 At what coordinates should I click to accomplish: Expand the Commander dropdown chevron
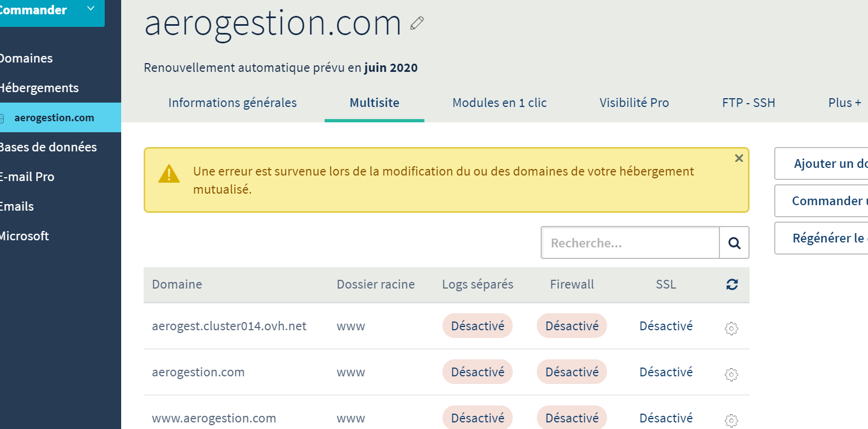coord(91,9)
